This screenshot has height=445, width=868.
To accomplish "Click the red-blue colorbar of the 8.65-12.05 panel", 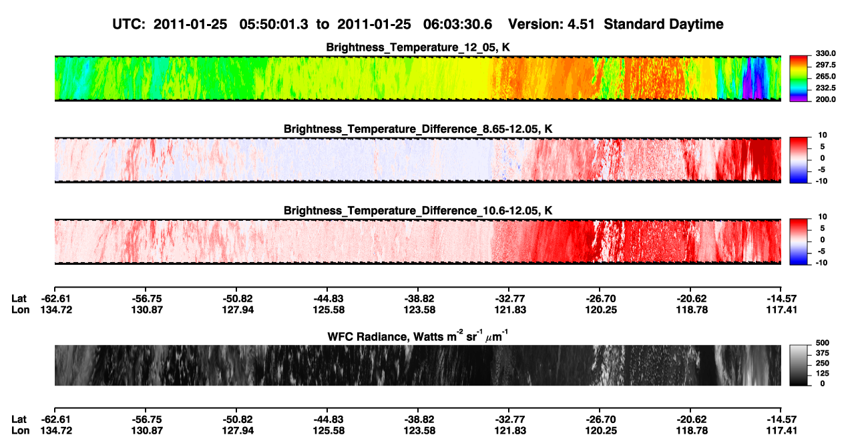I will (799, 159).
